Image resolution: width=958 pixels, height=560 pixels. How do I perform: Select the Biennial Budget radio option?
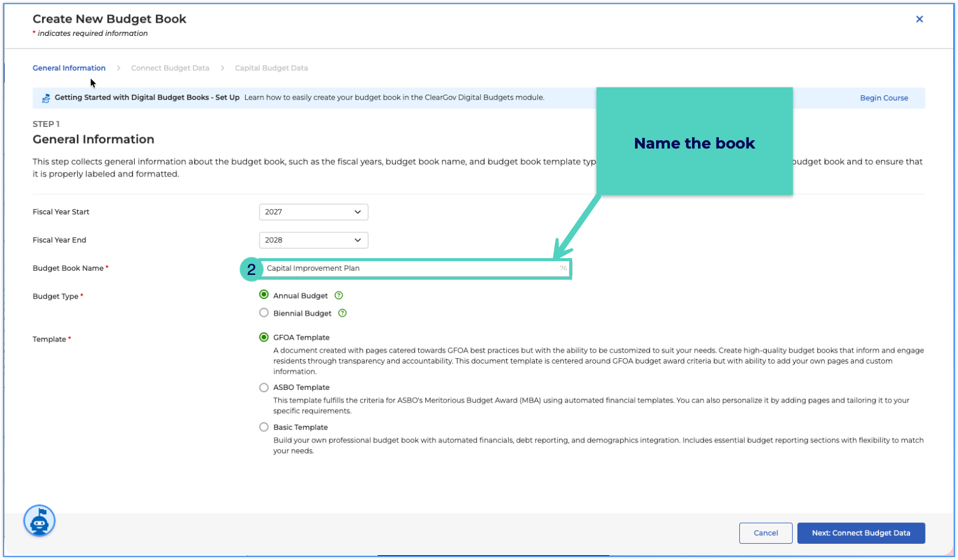(x=264, y=313)
